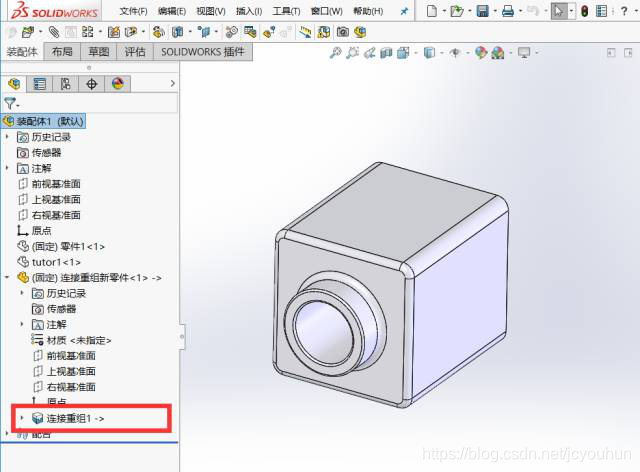Select the tutor1<1> component

click(49, 262)
